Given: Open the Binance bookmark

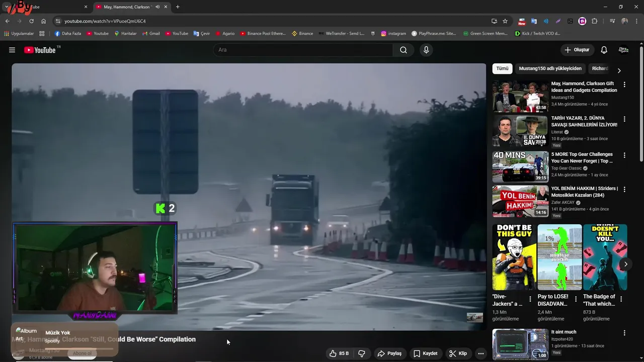Looking at the screenshot, I should [302, 34].
